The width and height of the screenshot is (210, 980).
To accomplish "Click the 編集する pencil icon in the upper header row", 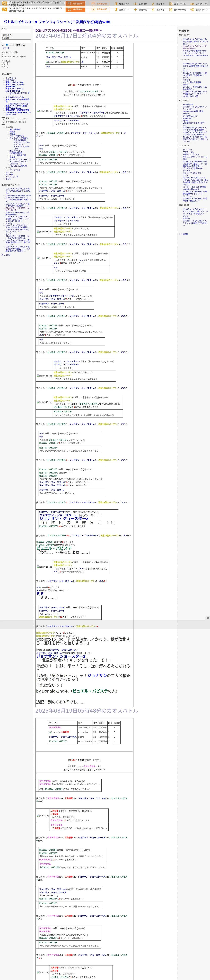I will [x=153, y=4].
